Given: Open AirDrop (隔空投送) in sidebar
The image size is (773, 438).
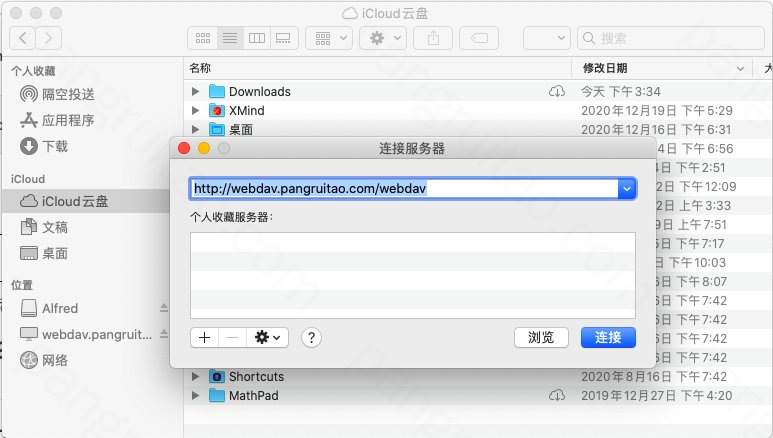Looking at the screenshot, I should [x=57, y=94].
